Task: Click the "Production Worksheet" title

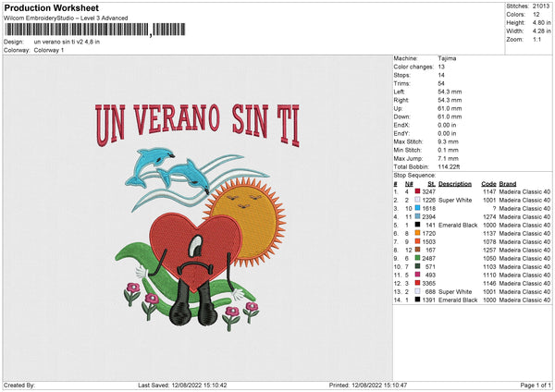Action: [52, 7]
